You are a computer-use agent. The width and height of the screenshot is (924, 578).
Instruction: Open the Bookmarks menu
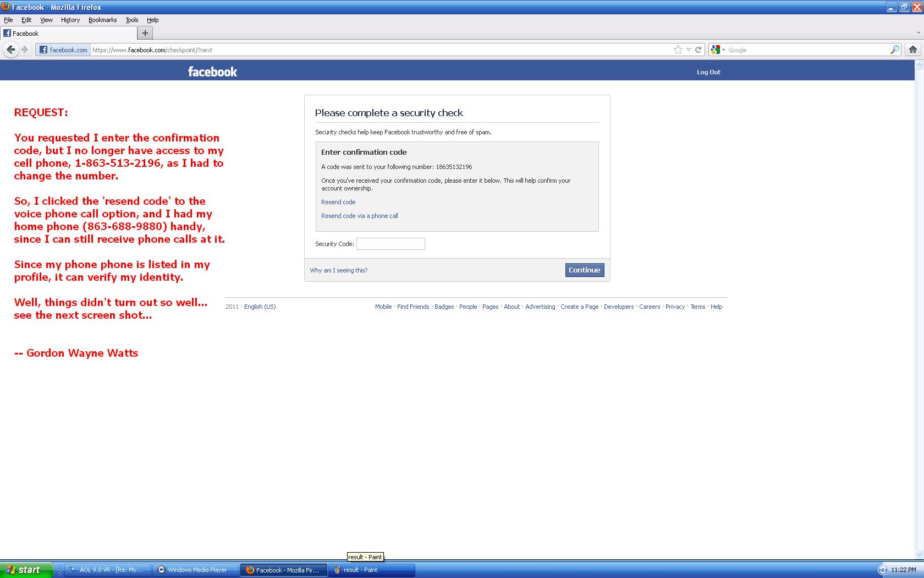[x=102, y=20]
